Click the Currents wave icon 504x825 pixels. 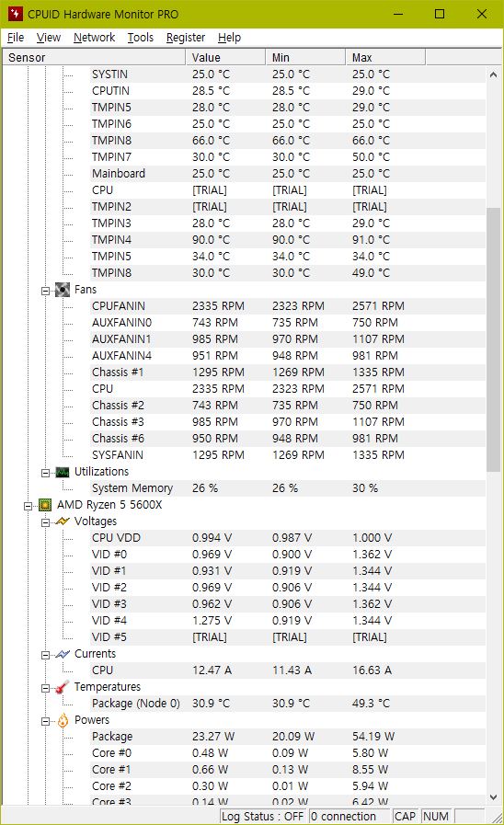[63, 654]
